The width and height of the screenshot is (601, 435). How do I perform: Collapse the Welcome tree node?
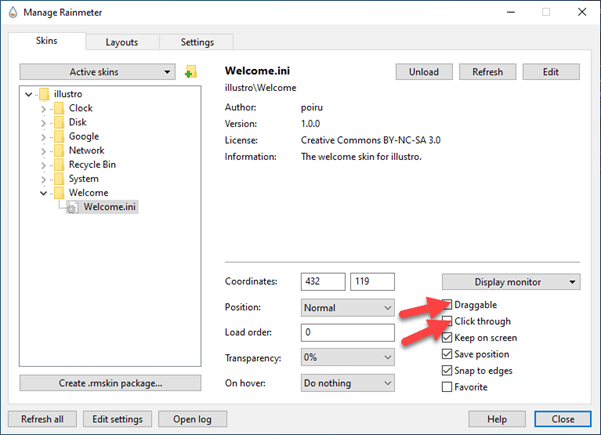tap(43, 193)
